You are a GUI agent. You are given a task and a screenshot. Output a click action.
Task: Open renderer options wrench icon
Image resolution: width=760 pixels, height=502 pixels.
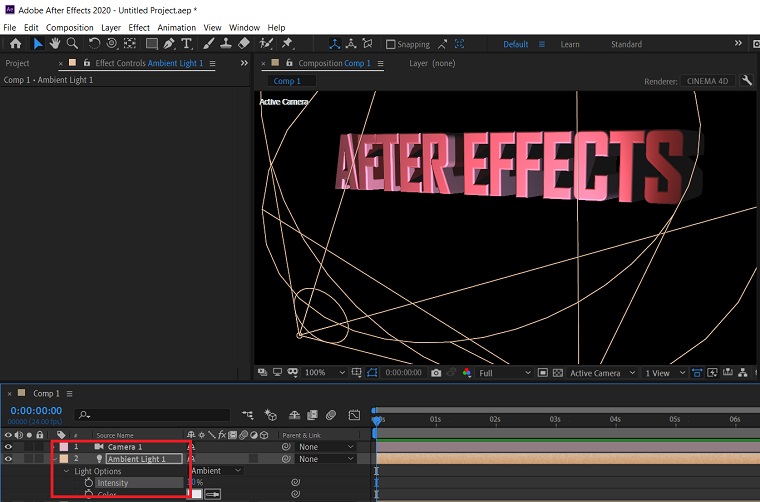pyautogui.click(x=747, y=81)
